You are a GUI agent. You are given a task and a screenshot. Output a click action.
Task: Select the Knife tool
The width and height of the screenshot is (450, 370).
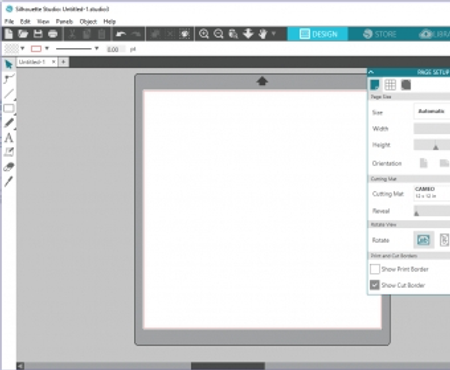[9, 181]
